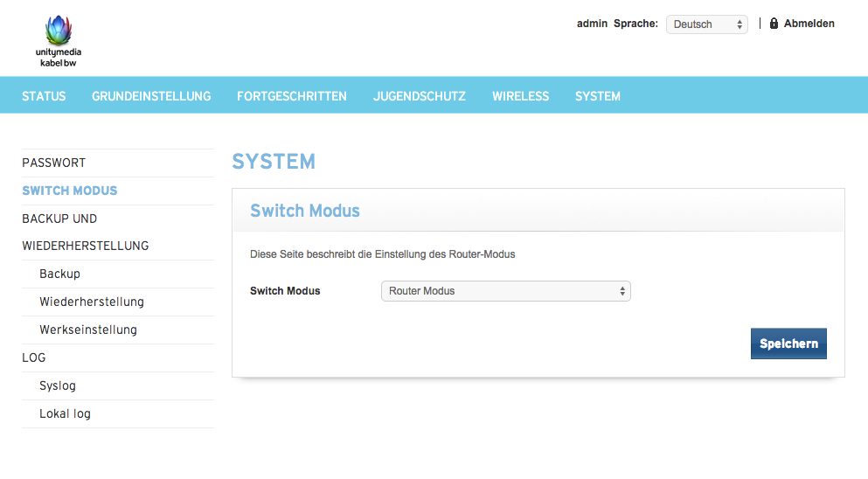Open the Sprache language dropdown
This screenshot has height=479, width=868.
click(x=706, y=24)
